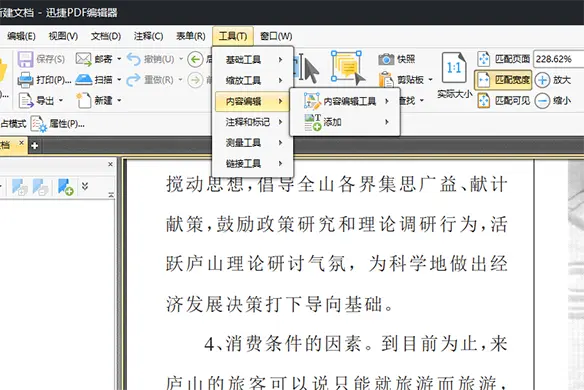Open the 剪贴板 dropdown arrow
Image resolution: width=584 pixels, height=390 pixels.
431,80
